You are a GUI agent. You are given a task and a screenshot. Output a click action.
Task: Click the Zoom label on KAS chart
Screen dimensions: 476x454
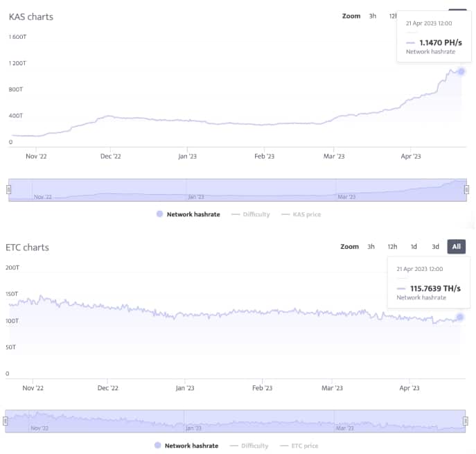tap(351, 16)
